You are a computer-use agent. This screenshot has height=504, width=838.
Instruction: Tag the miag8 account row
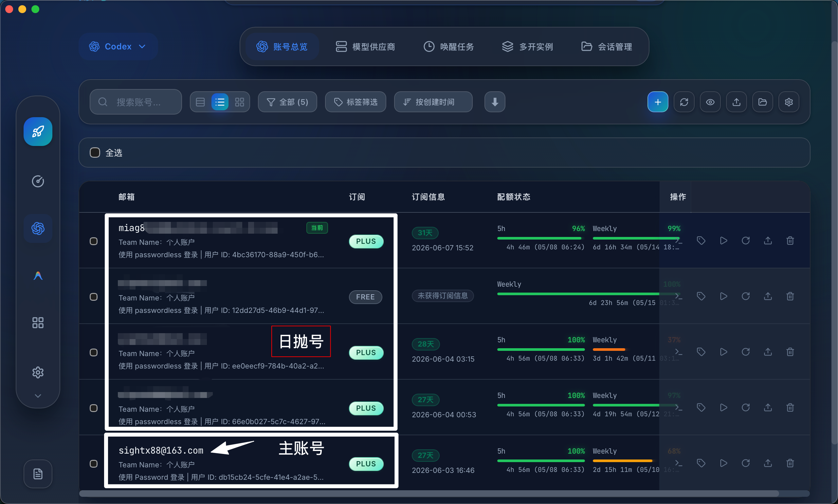coord(701,241)
